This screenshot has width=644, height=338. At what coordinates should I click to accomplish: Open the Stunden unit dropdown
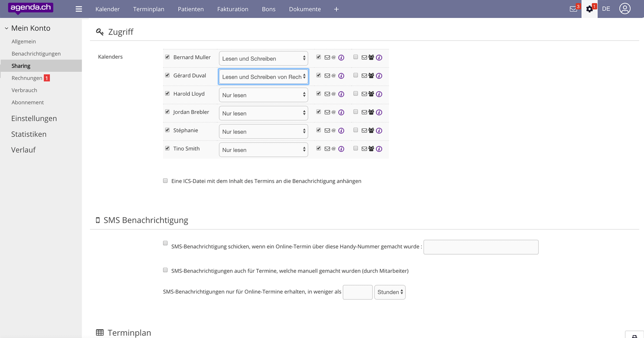click(390, 292)
